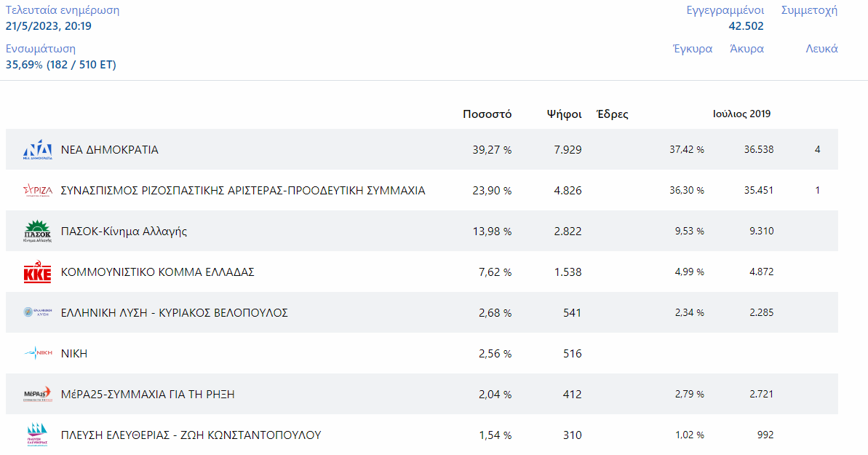Open the ΠΑΣΟΚ-Κίνημα Αλλαγής row
Image resolution: width=868 pixels, height=455 pixels.
124,232
